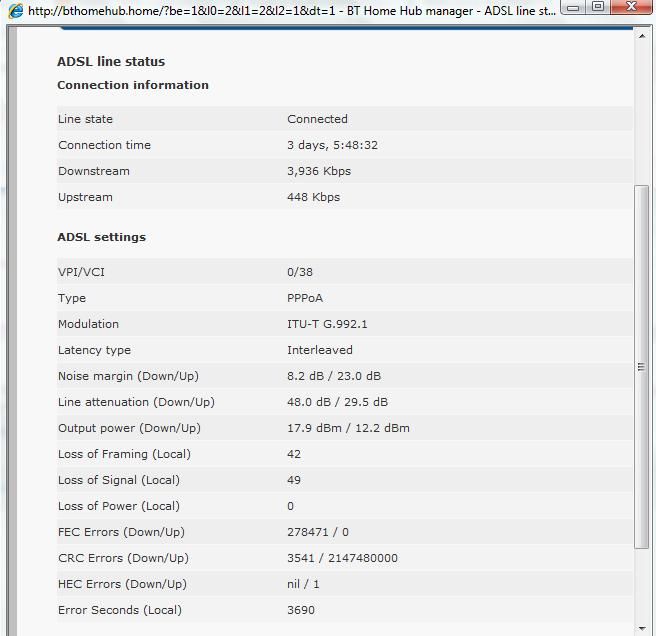Click the Connection time value
Screen dimensions: 656x636
click(x=332, y=145)
